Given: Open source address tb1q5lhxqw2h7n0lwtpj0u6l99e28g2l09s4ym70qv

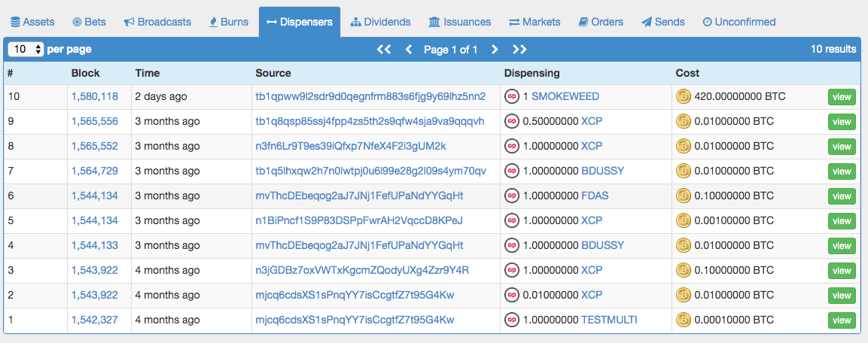Looking at the screenshot, I should [x=371, y=171].
